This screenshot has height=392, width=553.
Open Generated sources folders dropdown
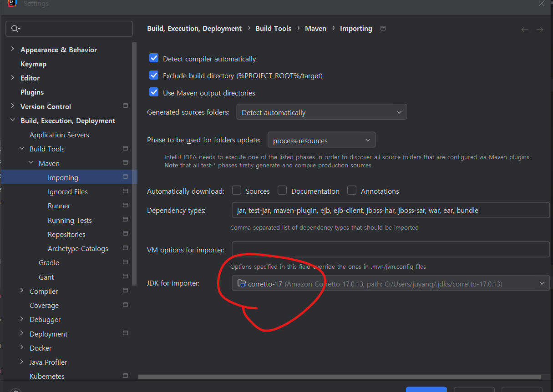click(x=321, y=112)
